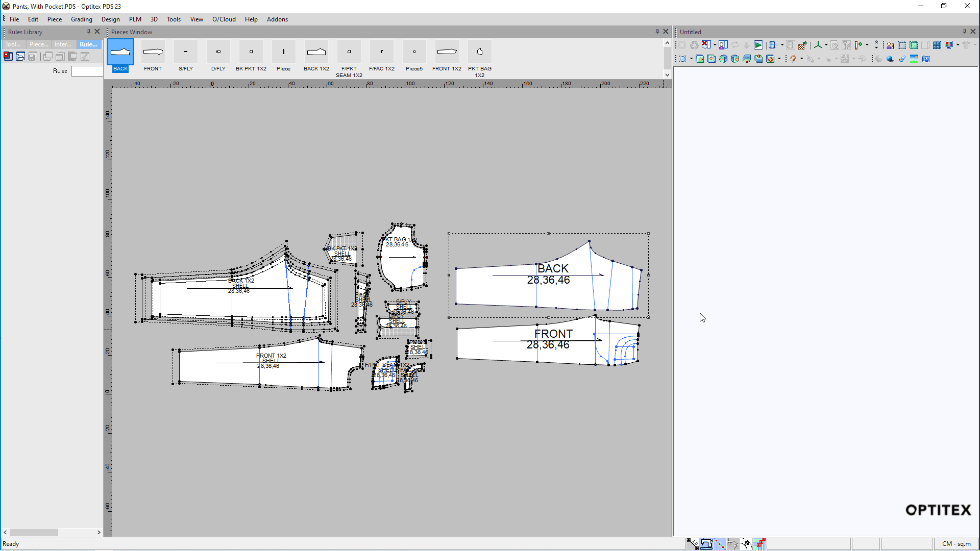
Task: Close the Rules Library panel
Action: pos(97,32)
